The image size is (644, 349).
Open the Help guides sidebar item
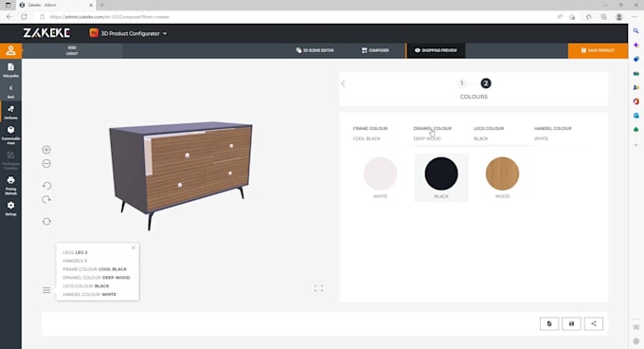tap(10, 70)
